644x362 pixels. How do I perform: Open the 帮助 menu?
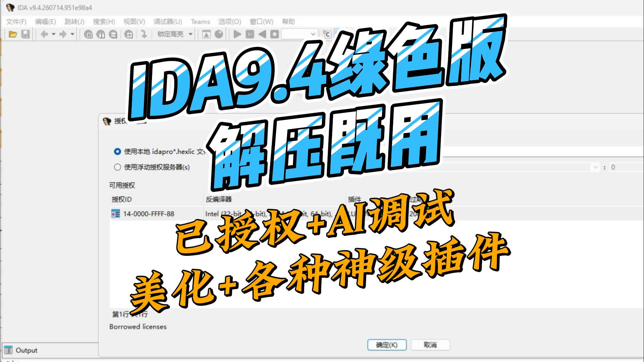[288, 22]
